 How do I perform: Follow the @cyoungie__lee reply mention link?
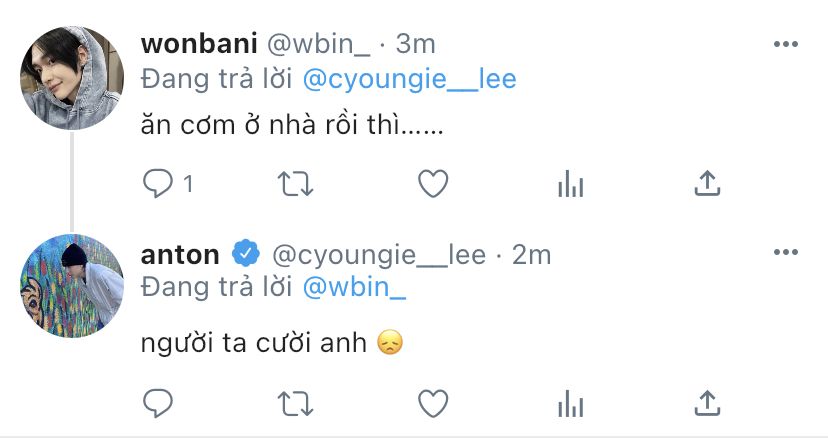[409, 80]
